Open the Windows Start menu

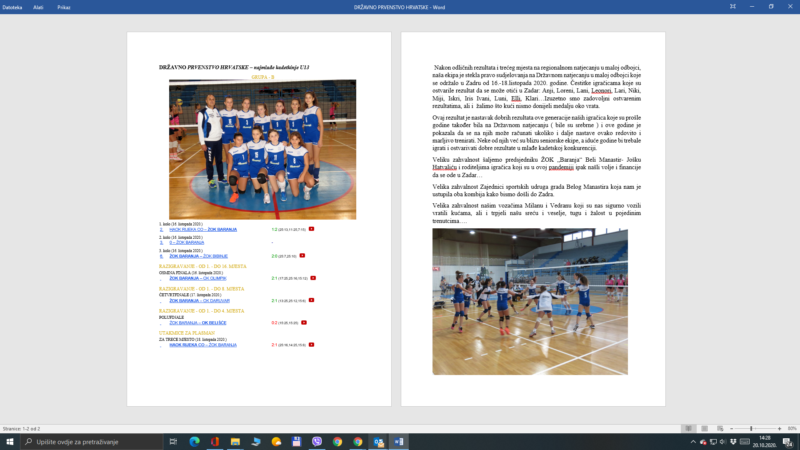point(9,441)
